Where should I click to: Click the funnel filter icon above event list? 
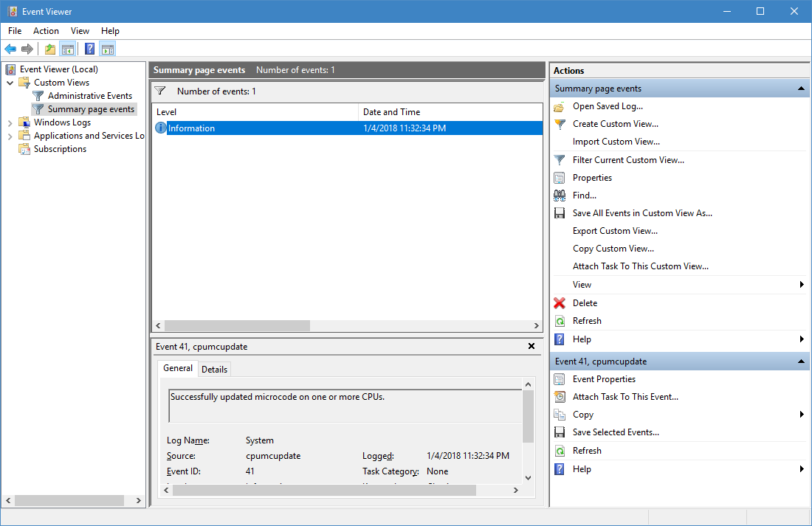coord(160,91)
